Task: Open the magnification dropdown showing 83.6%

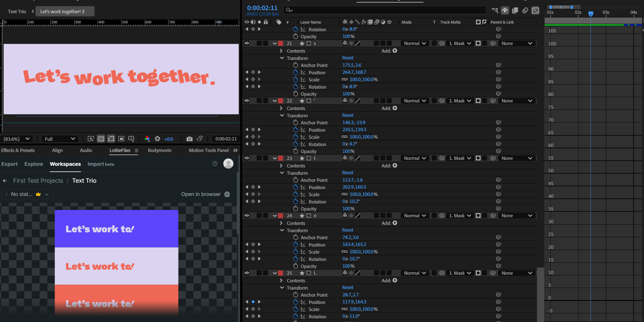Action: click(x=17, y=139)
